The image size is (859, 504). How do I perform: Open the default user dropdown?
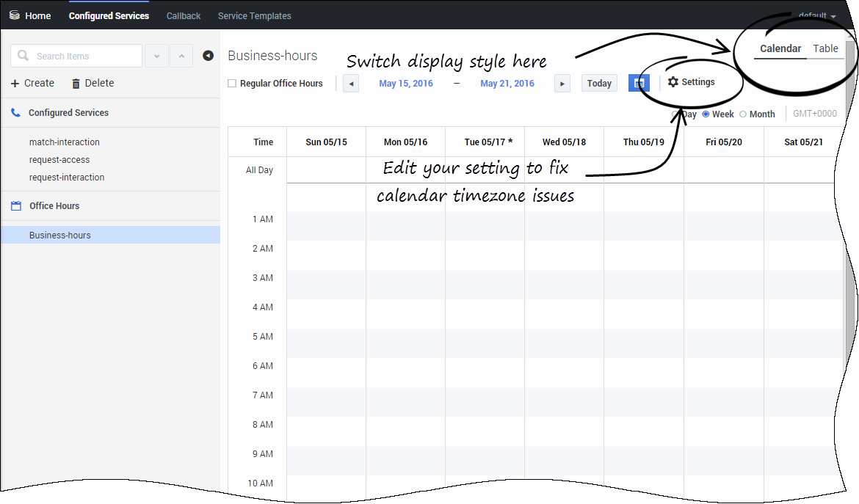817,15
